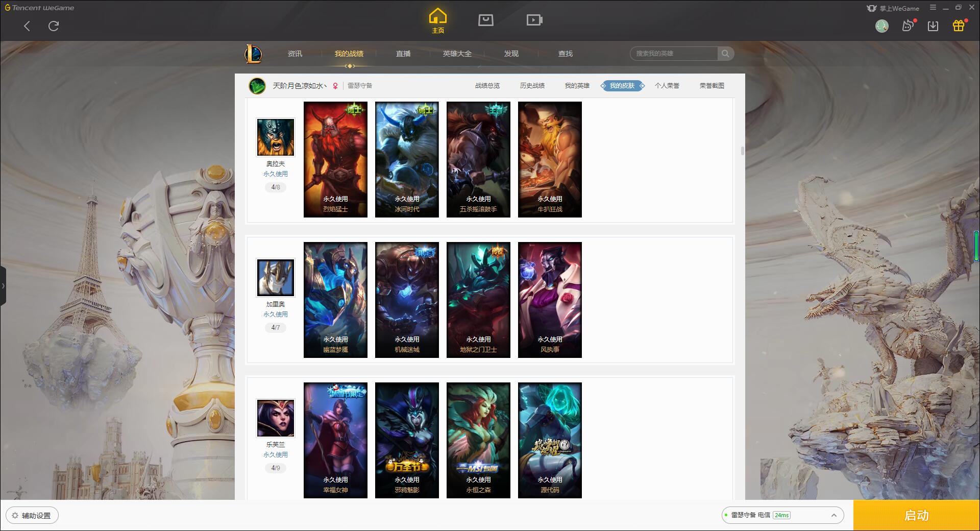Switch to the 英雄大全 tab
The image size is (980, 531).
tap(457, 54)
